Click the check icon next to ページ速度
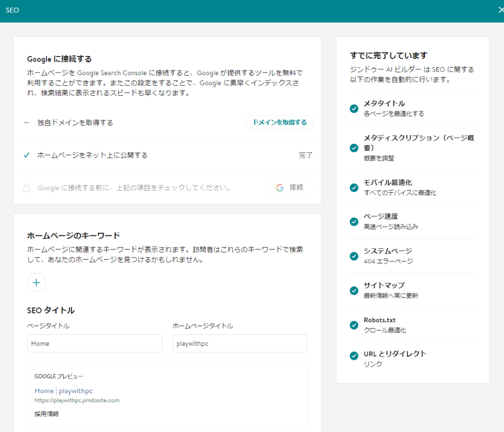The image size is (504, 432). 354,222
